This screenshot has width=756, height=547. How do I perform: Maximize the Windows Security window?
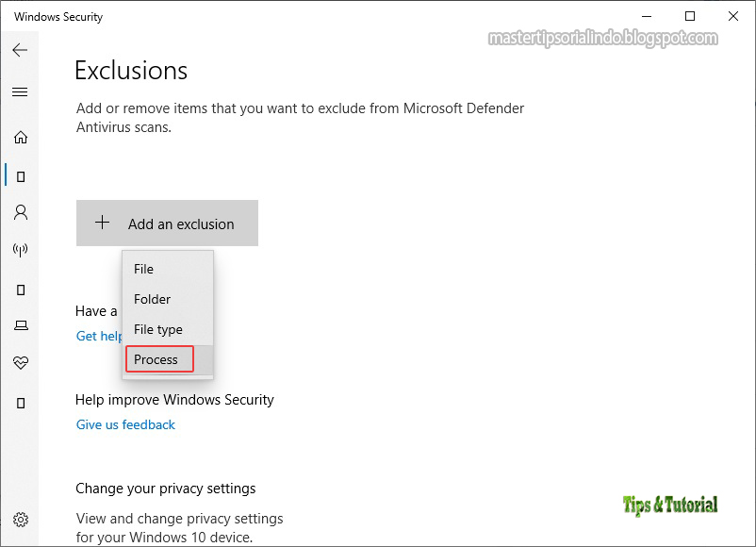point(690,16)
